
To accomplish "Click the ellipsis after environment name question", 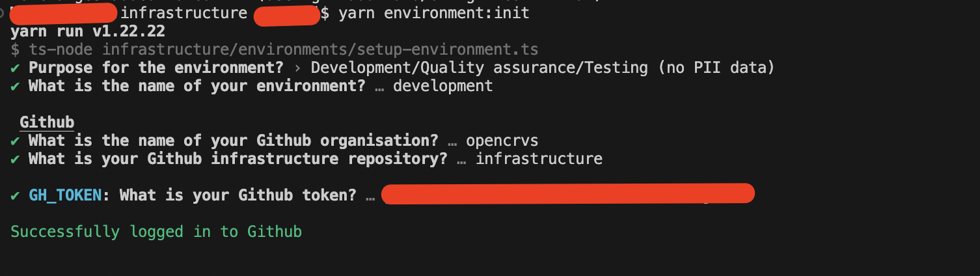I will point(379,87).
